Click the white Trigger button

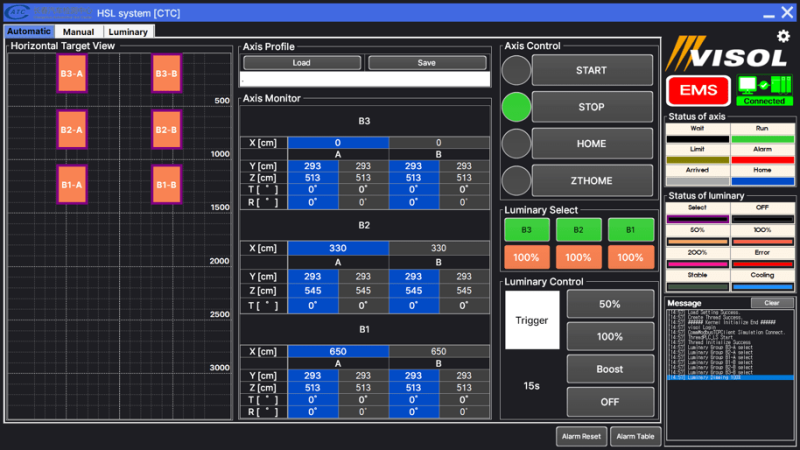coord(532,320)
